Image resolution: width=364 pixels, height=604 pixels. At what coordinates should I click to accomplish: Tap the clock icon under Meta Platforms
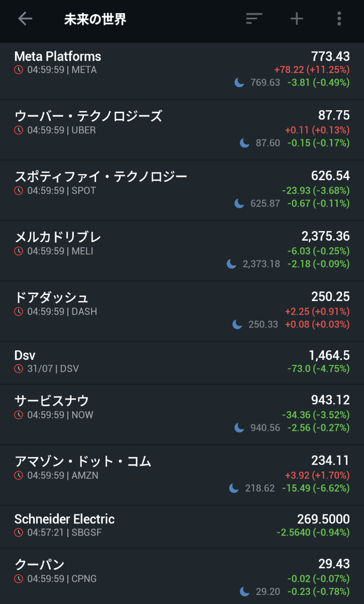pyautogui.click(x=19, y=70)
